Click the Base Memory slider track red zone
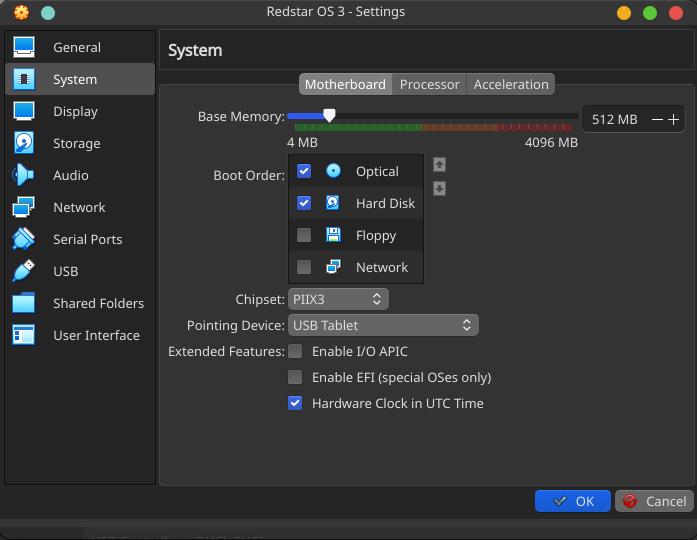 pyautogui.click(x=536, y=127)
